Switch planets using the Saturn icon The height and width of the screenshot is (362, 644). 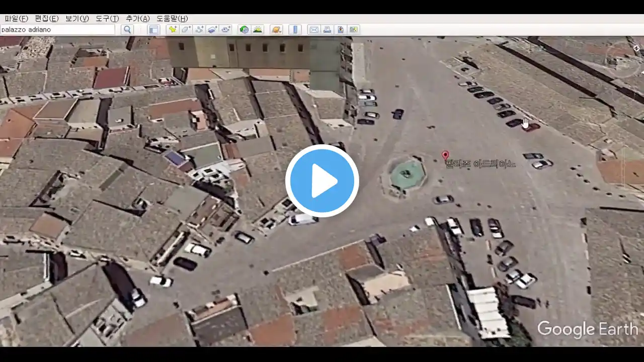[x=276, y=30]
